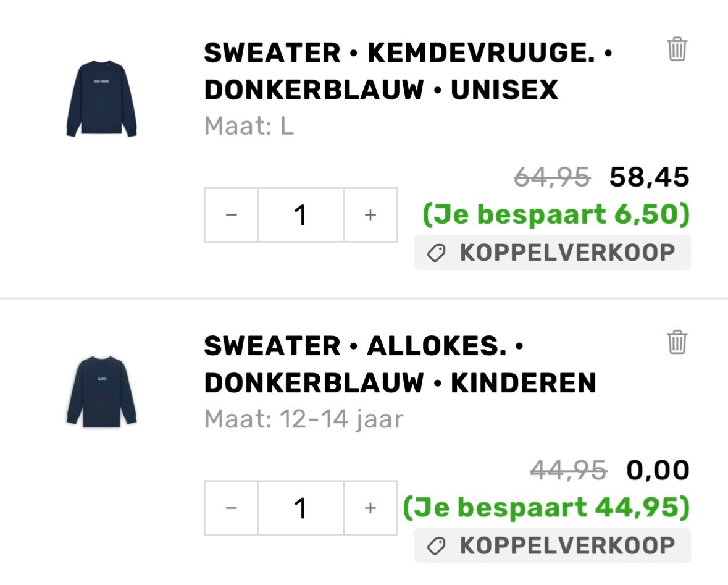The width and height of the screenshot is (728, 585).
Task: Click the minus icon for the KEMDEVRUUGE sweater
Action: click(x=230, y=215)
